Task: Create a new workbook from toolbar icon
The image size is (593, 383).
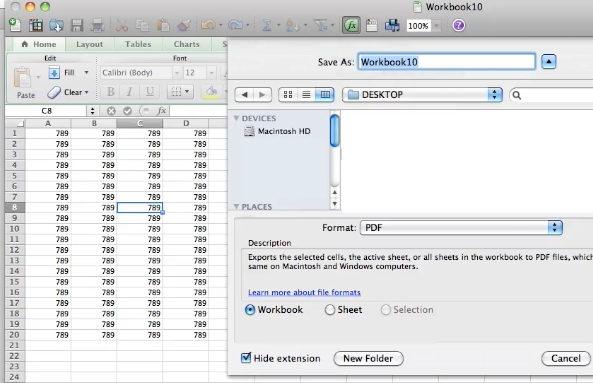Action: point(15,25)
